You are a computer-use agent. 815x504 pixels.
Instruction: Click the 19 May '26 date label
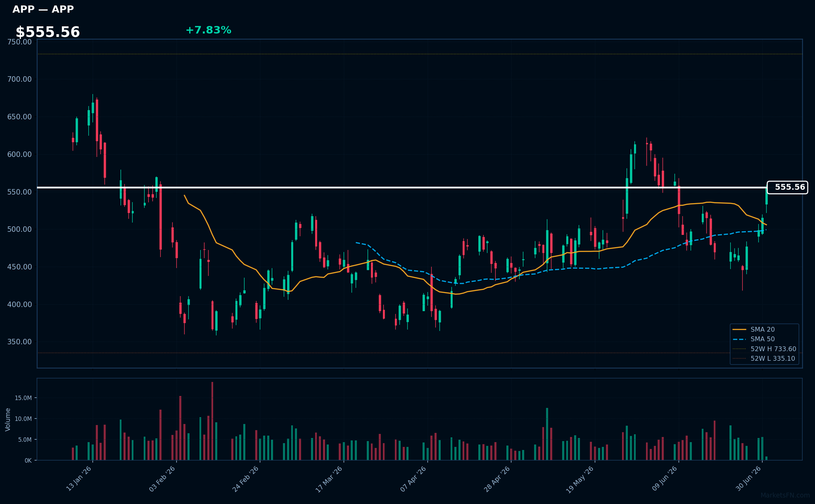click(580, 479)
